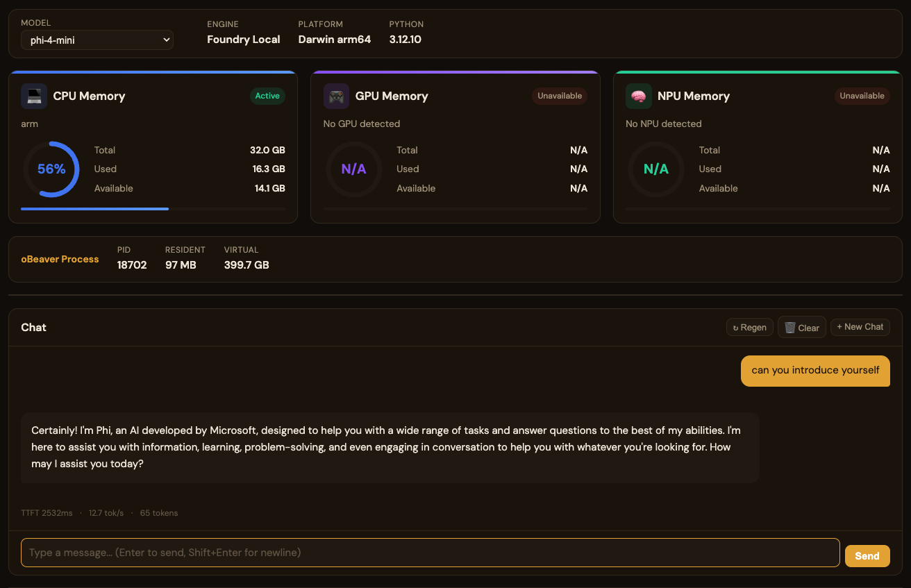
Task: Click the N/A ring on the NPU card
Action: point(656,169)
